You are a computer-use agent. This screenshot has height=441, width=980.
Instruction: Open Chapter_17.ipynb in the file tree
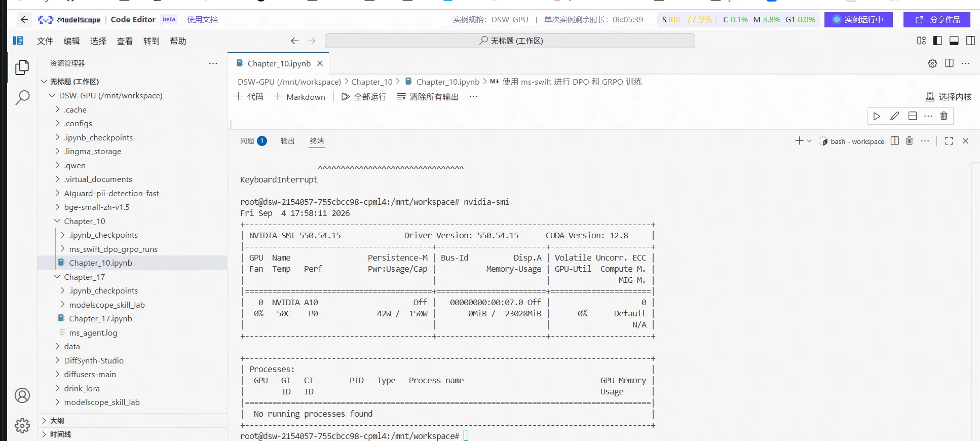[100, 318]
